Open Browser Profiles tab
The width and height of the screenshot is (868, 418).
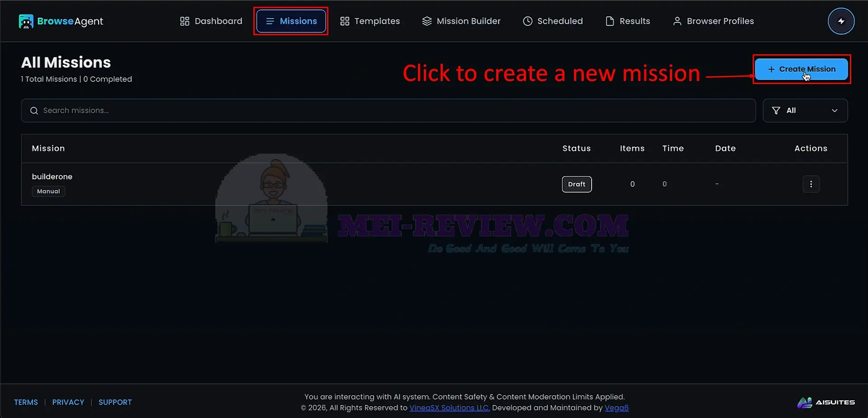pos(713,21)
